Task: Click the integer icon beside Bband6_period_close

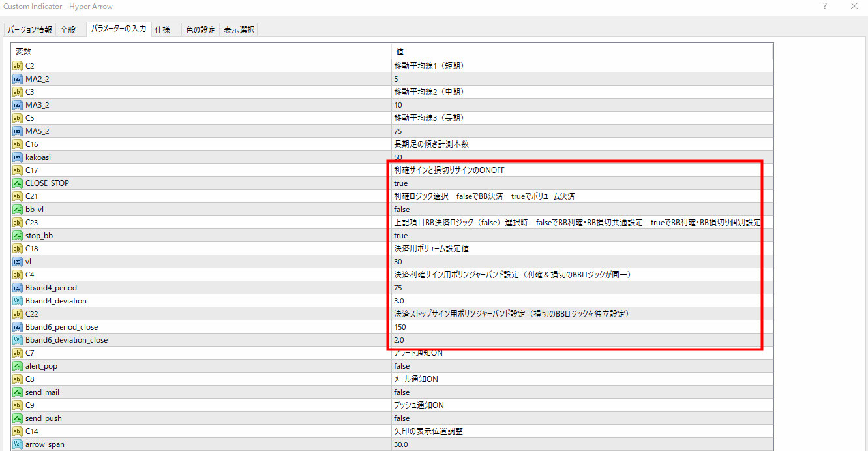Action: click(18, 326)
